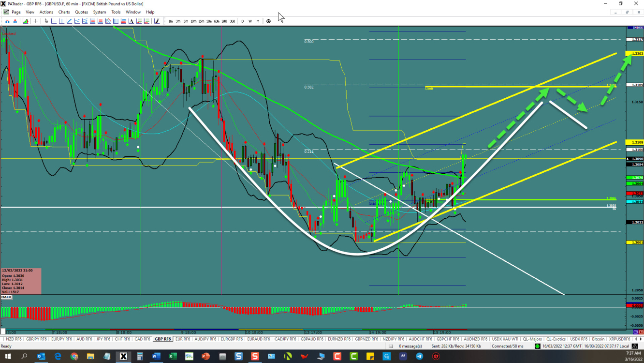Image resolution: width=644 pixels, height=363 pixels.
Task: Switch chart to 15m timeframe
Action: point(201,21)
